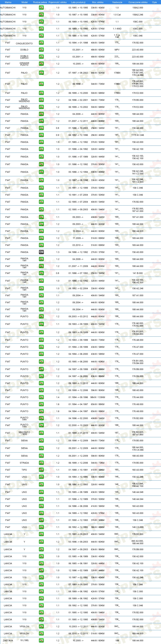Screen dimensions: 161x644
Task: Click fuel icon in ZASTAVA 10 (188) row
Action: pyautogui.click(x=41, y=640)
